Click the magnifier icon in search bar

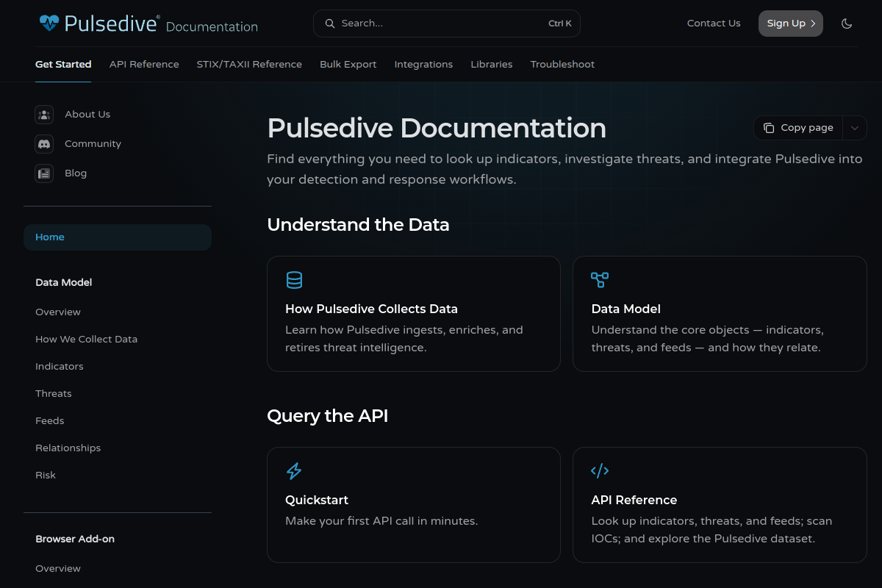point(330,24)
